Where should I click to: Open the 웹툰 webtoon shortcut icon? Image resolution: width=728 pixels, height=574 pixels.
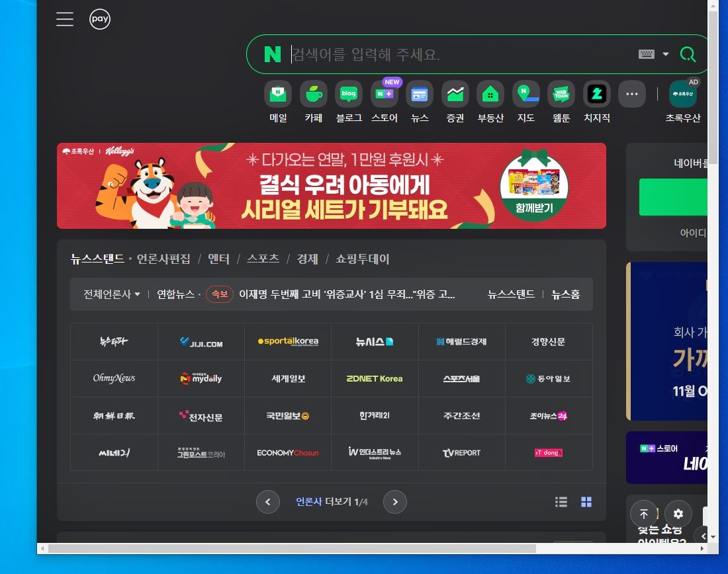click(561, 94)
